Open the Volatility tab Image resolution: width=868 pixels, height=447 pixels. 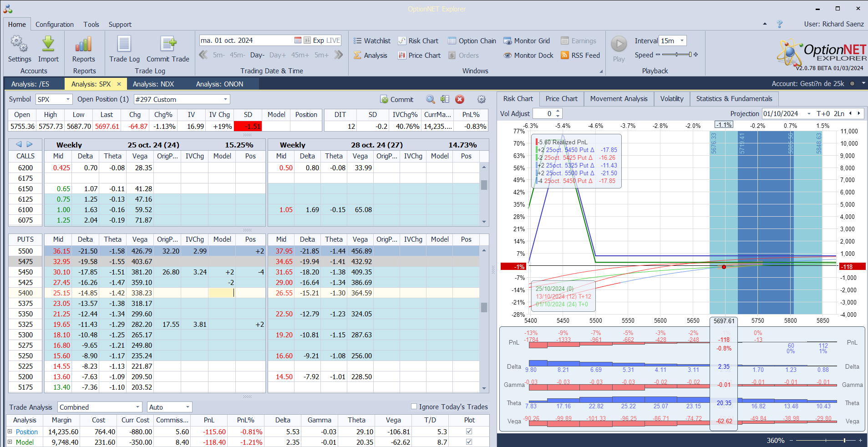(x=671, y=99)
